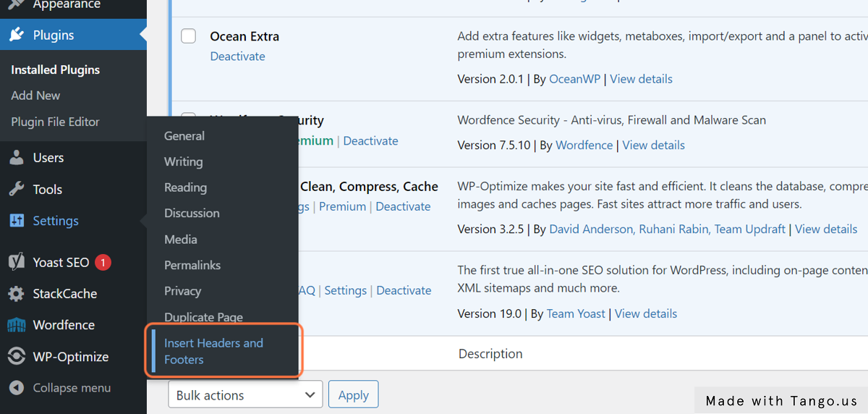This screenshot has height=414, width=868.
Task: Click the Wordfence shield icon
Action: [x=17, y=325]
